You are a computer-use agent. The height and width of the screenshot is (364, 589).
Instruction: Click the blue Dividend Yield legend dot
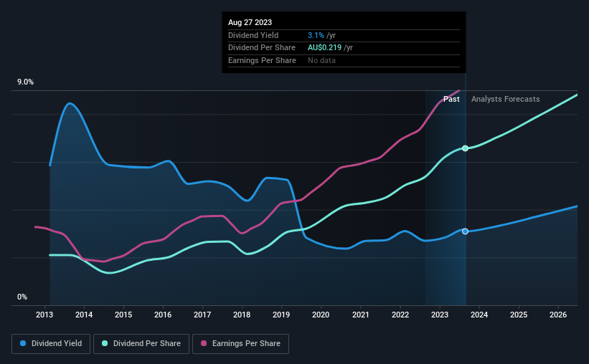tap(23, 343)
